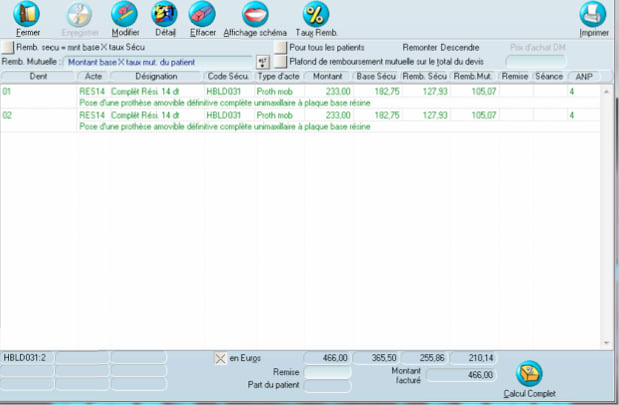Open Taux Remb. percent icon

[x=316, y=15]
